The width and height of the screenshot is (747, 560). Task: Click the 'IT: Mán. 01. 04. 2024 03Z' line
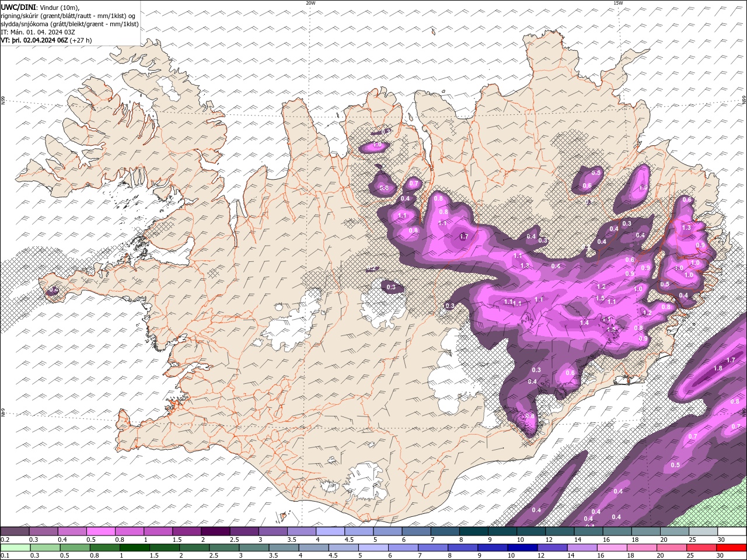point(37,32)
